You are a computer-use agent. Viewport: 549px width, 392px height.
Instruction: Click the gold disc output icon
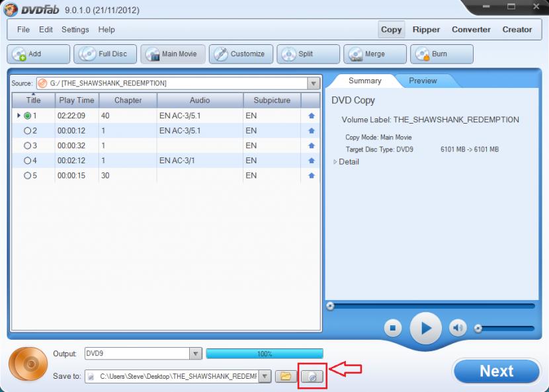point(28,364)
